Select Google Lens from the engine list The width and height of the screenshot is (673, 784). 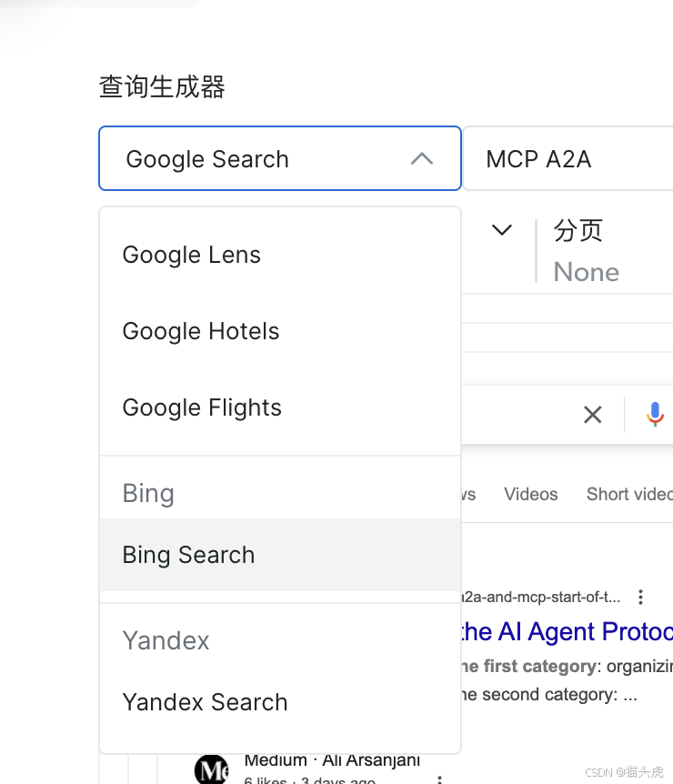[x=191, y=255]
